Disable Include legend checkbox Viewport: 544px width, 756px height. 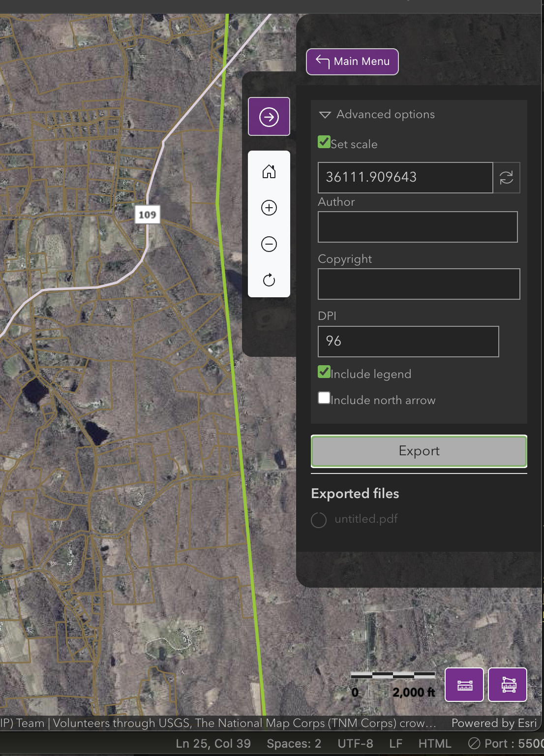click(324, 372)
